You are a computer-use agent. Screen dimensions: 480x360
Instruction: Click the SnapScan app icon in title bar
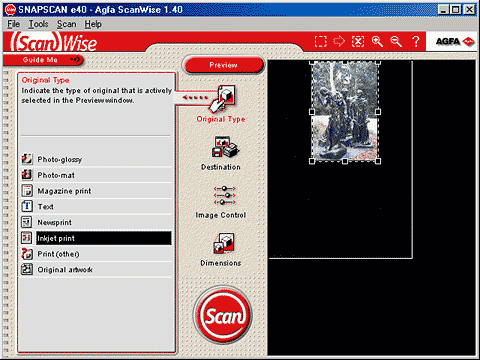[x=10, y=9]
